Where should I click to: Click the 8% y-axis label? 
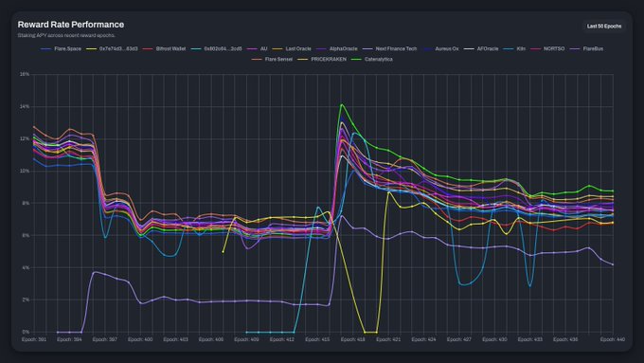26,203
